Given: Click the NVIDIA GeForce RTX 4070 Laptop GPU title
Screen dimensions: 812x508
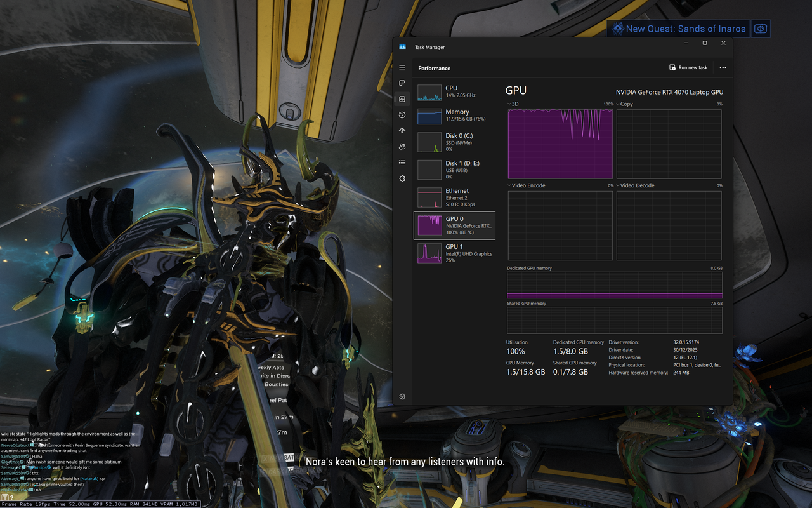Looking at the screenshot, I should (669, 92).
